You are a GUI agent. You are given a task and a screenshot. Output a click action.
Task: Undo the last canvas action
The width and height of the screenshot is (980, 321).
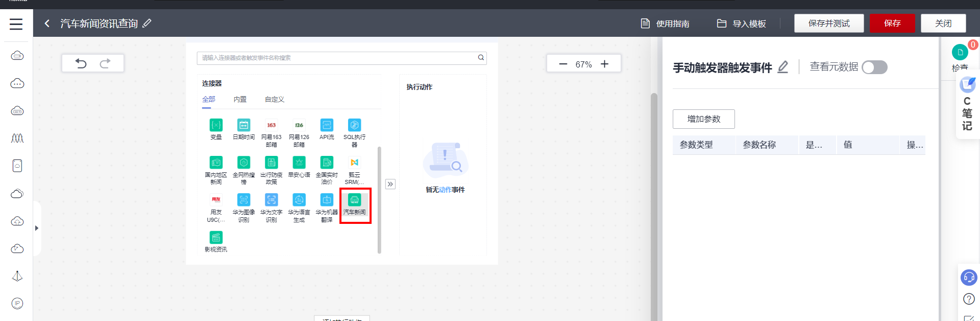coord(81,63)
